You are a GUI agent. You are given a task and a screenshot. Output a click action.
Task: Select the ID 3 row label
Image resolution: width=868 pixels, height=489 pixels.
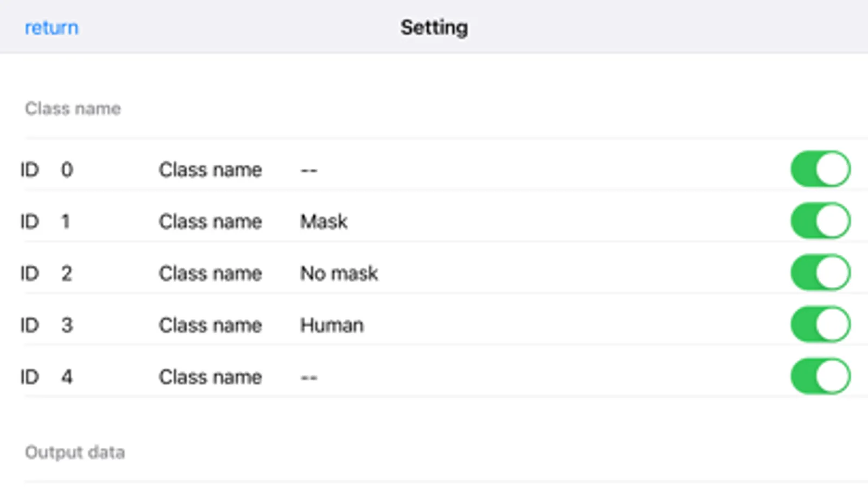coord(46,325)
